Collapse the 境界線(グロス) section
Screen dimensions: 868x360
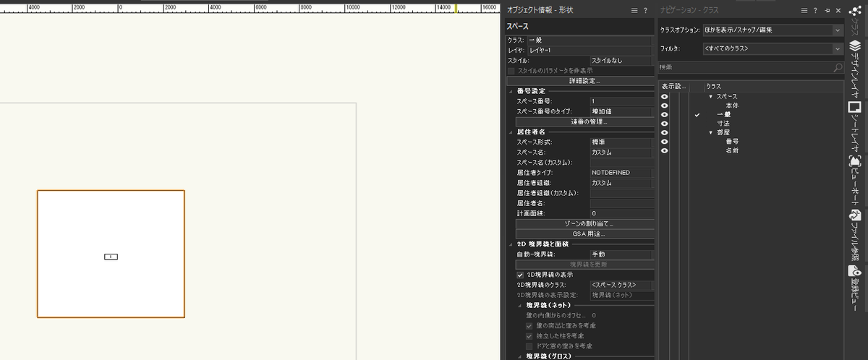pyautogui.click(x=519, y=356)
